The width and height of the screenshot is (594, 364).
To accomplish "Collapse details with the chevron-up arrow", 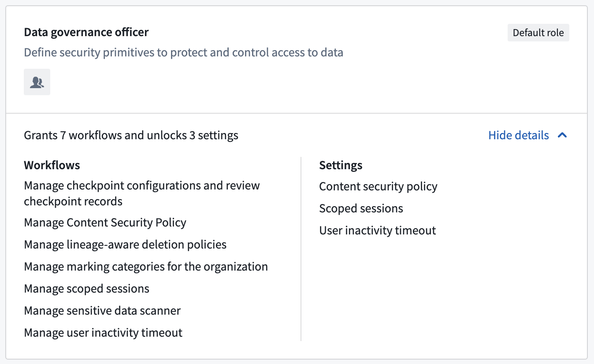I will (562, 135).
